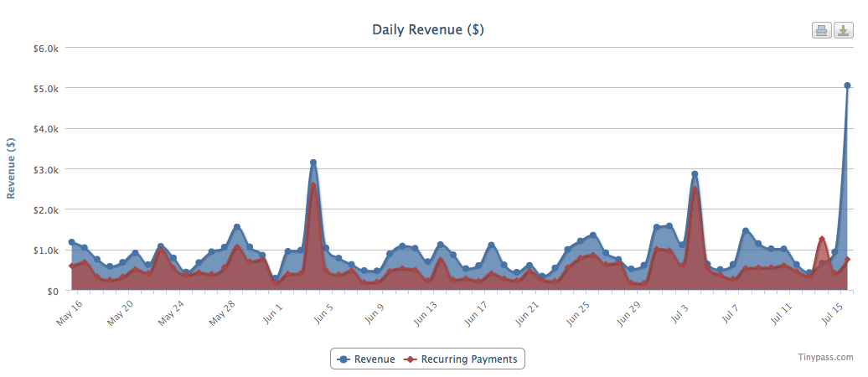
Task: Click the first Revenue point at May 16
Action: click(x=71, y=242)
